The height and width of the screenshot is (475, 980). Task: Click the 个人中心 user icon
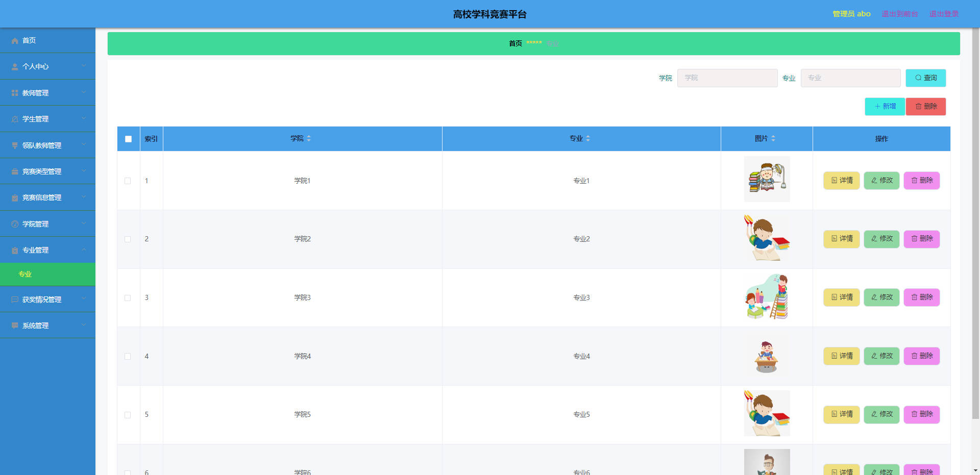click(x=15, y=67)
